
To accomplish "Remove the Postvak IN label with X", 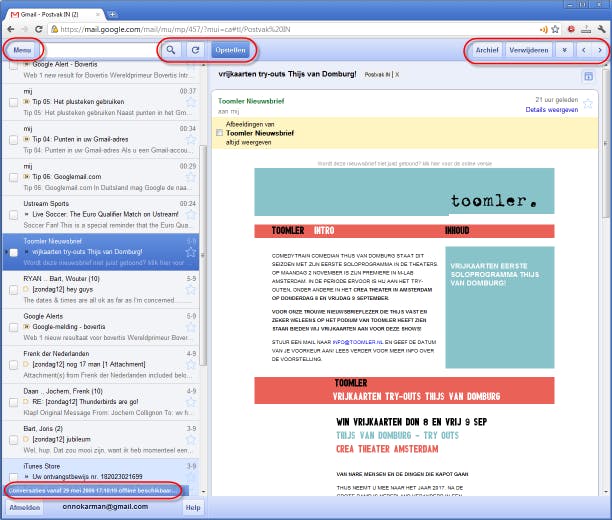I will pyautogui.click(x=397, y=74).
